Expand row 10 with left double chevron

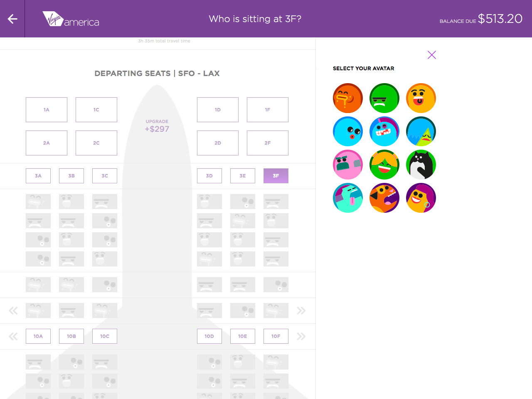[13, 336]
